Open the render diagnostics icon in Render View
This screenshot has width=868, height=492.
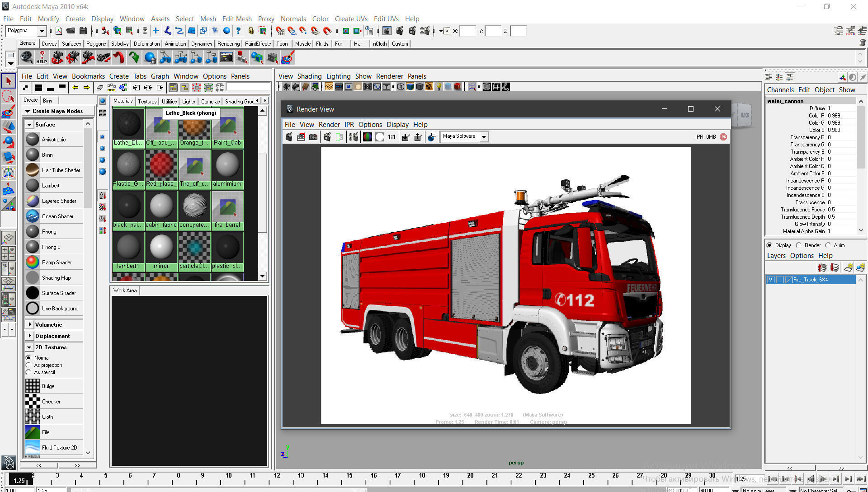tap(432, 137)
